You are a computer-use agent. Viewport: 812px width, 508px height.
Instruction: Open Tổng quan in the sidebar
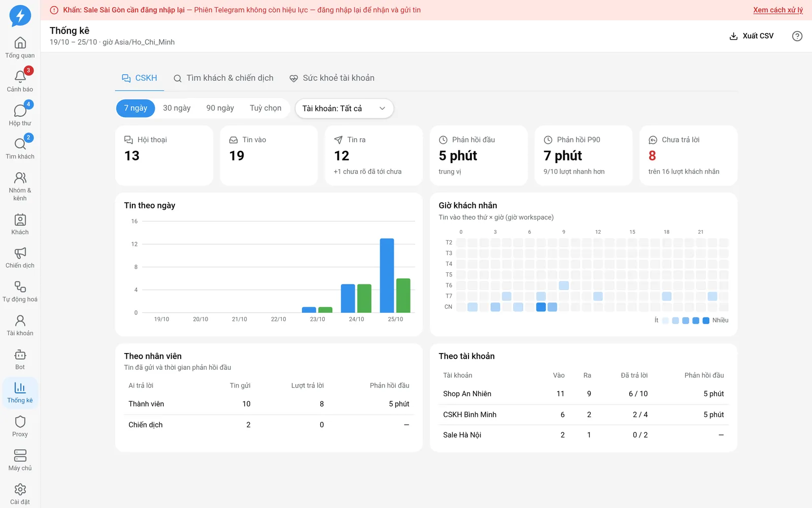pyautogui.click(x=20, y=48)
